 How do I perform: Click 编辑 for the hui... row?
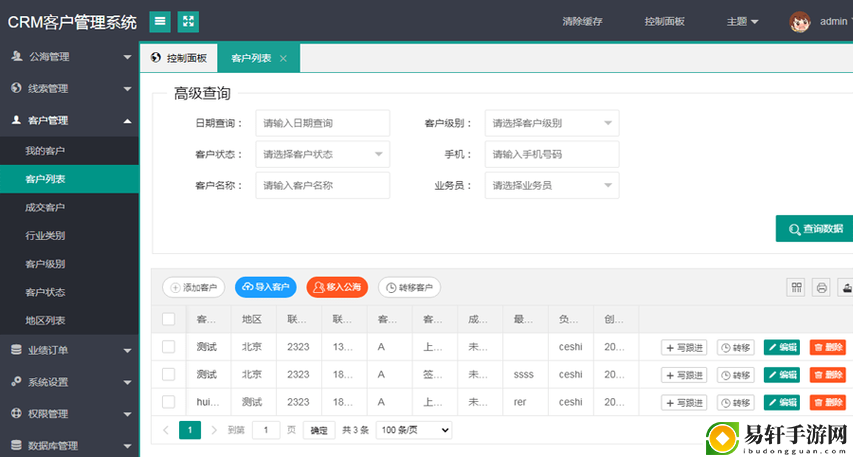pyautogui.click(x=782, y=403)
